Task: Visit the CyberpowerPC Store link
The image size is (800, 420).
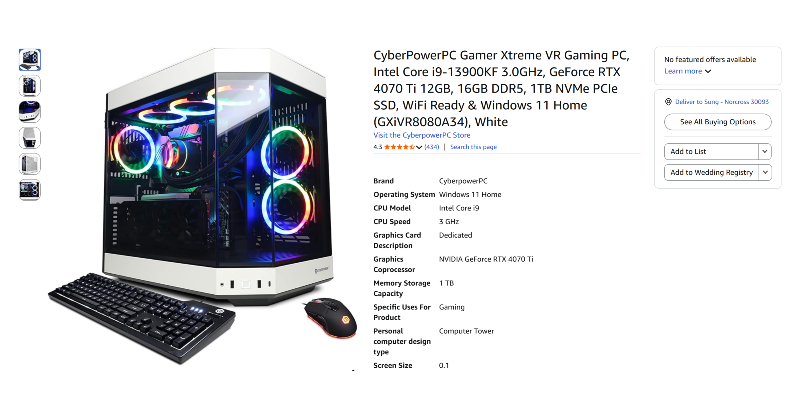Action: (421, 135)
